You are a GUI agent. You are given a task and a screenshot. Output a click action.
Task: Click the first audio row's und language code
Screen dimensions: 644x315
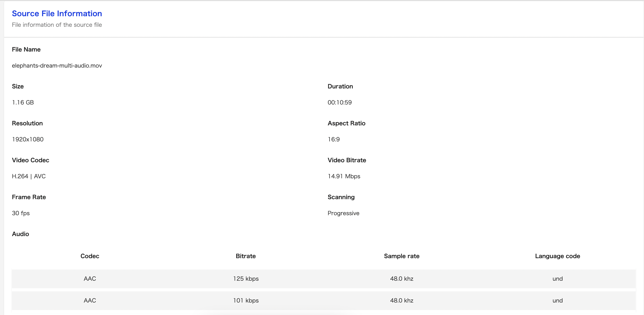[557, 279]
